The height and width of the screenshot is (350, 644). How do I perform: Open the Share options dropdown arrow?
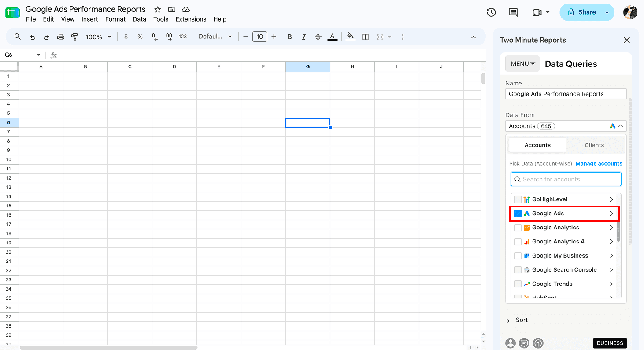click(607, 12)
